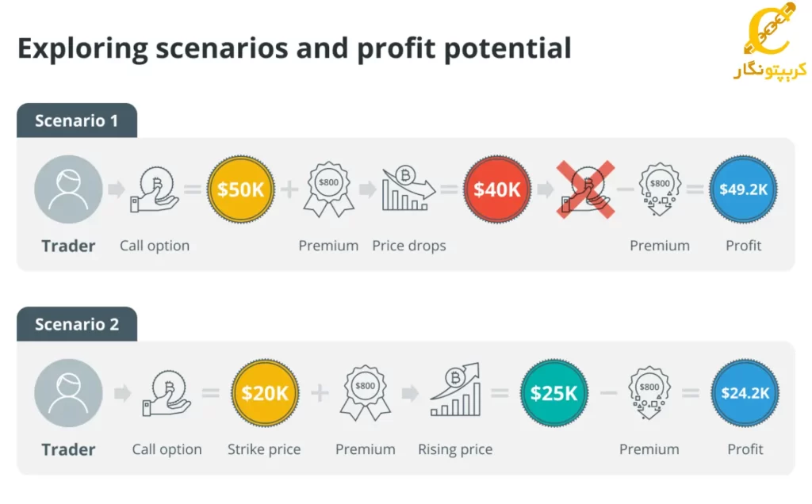Click the Strike price label
The width and height of the screenshot is (812, 504).
(264, 449)
